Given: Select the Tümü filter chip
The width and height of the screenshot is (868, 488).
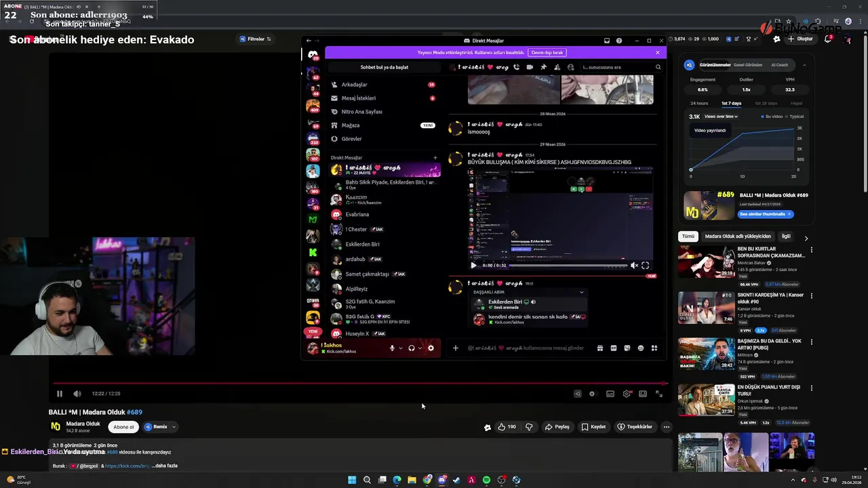Looking at the screenshot, I should [688, 237].
